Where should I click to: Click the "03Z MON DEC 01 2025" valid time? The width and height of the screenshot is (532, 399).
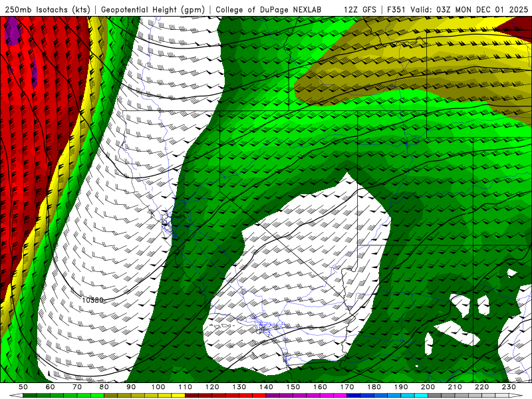coord(482,10)
